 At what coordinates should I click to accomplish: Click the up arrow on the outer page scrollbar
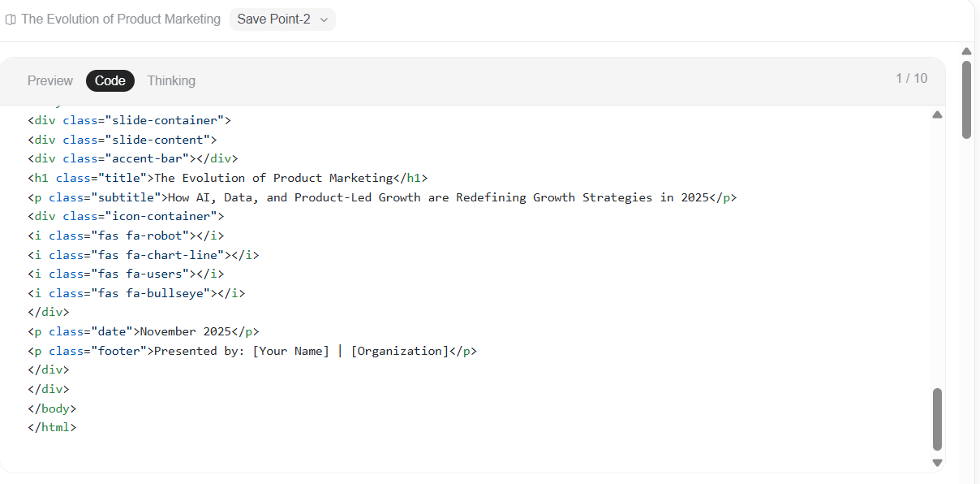coord(966,50)
